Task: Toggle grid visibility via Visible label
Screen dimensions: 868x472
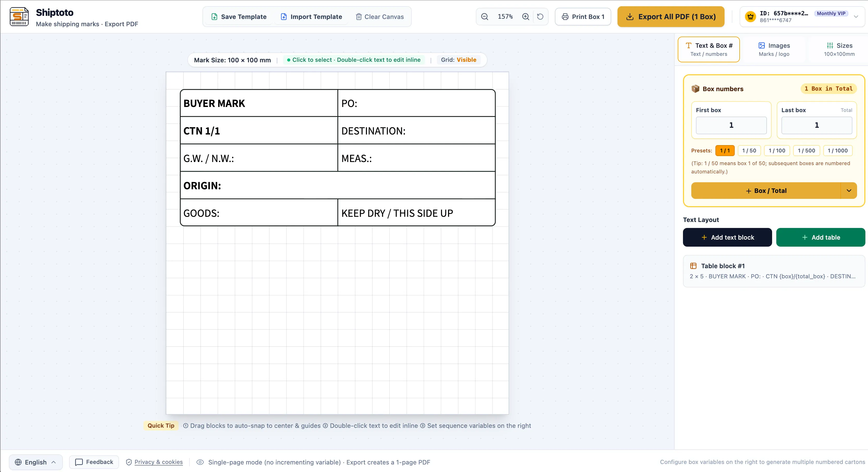Action: [466, 60]
